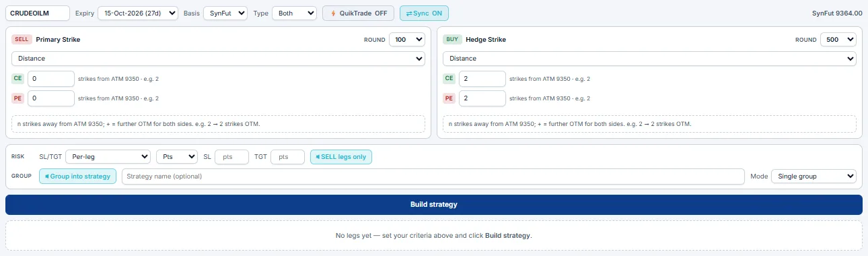Click Hedge Strike CE strikes input
The height and width of the screenshot is (256, 868).
pyautogui.click(x=482, y=79)
